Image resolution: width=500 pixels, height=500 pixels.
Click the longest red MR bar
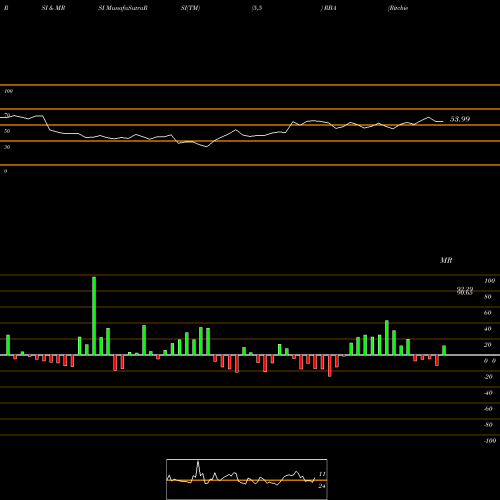coord(330,366)
